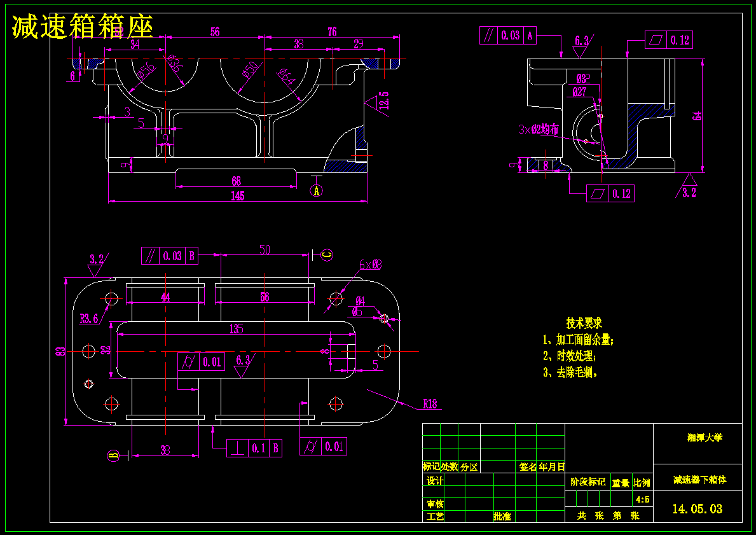756x535 pixels.
Task: Select the 34 dimension text
Action: [x=135, y=45]
